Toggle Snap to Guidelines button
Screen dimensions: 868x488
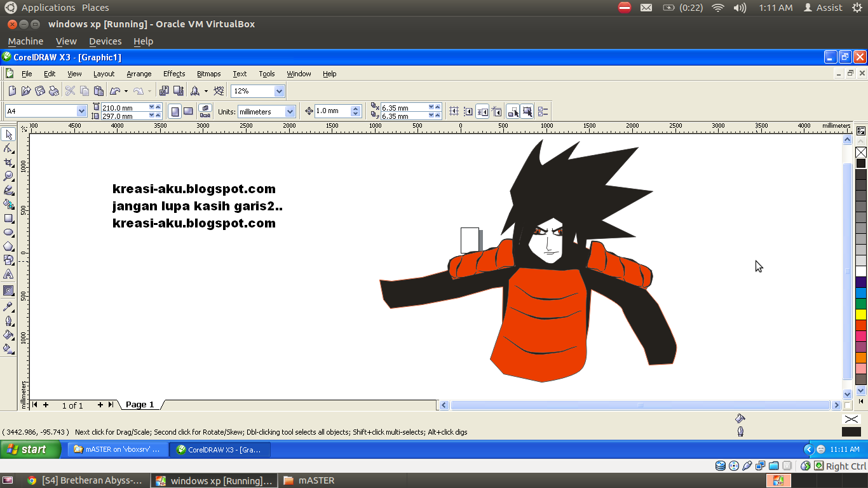pyautogui.click(x=468, y=111)
